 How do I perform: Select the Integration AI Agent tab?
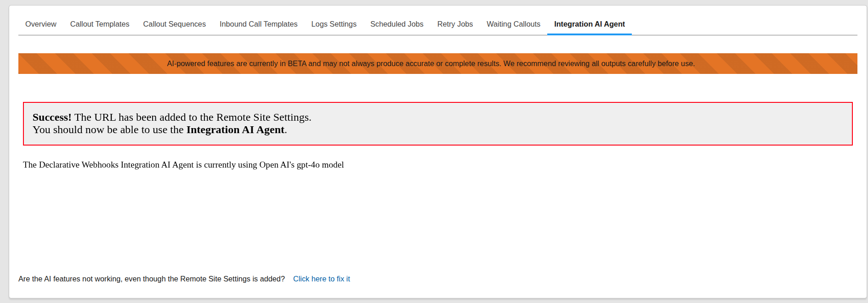tap(589, 24)
